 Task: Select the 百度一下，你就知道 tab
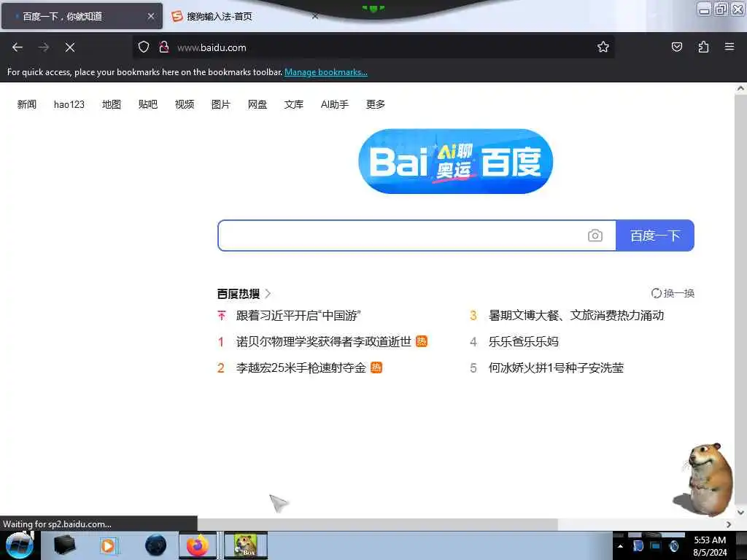pyautogui.click(x=82, y=16)
